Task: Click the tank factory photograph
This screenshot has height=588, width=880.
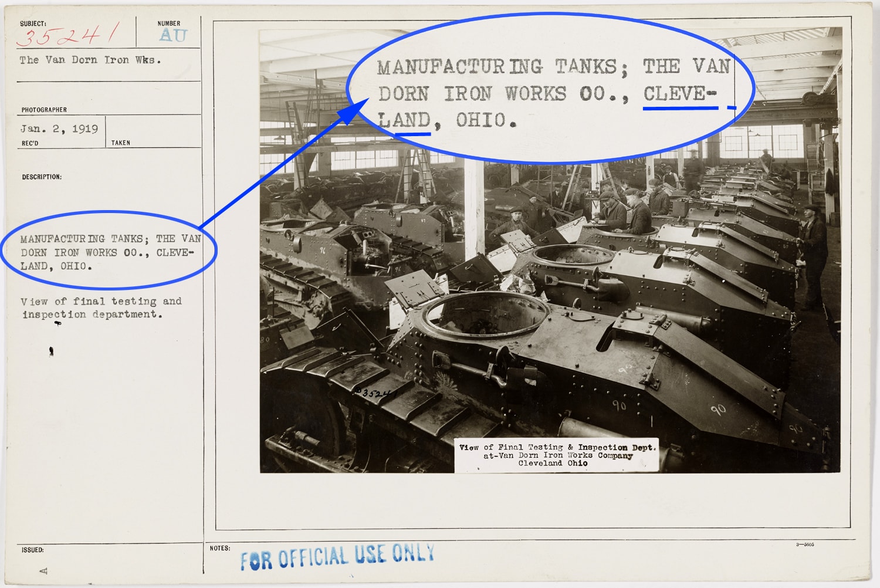Action: [x=550, y=251]
